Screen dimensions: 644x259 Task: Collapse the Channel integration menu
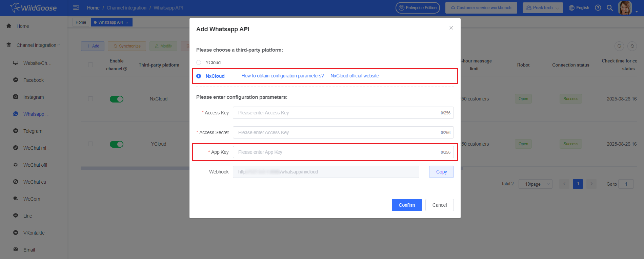[x=59, y=45]
